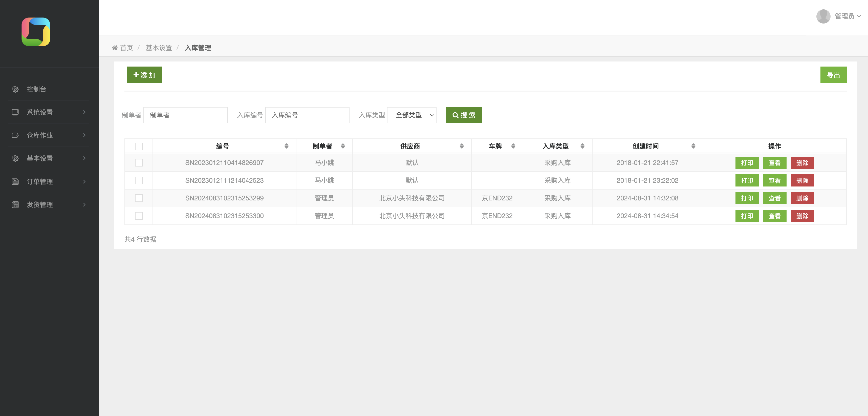The height and width of the screenshot is (416, 868).
Task: Open 发货管理 menu item
Action: (49, 204)
